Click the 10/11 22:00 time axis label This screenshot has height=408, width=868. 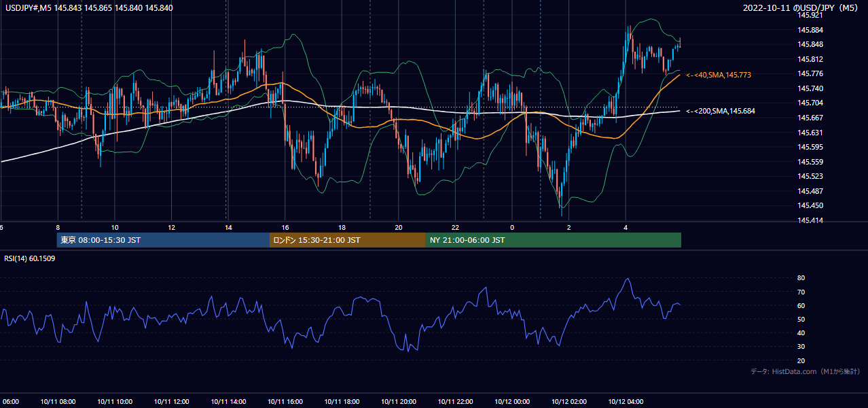pyautogui.click(x=455, y=402)
